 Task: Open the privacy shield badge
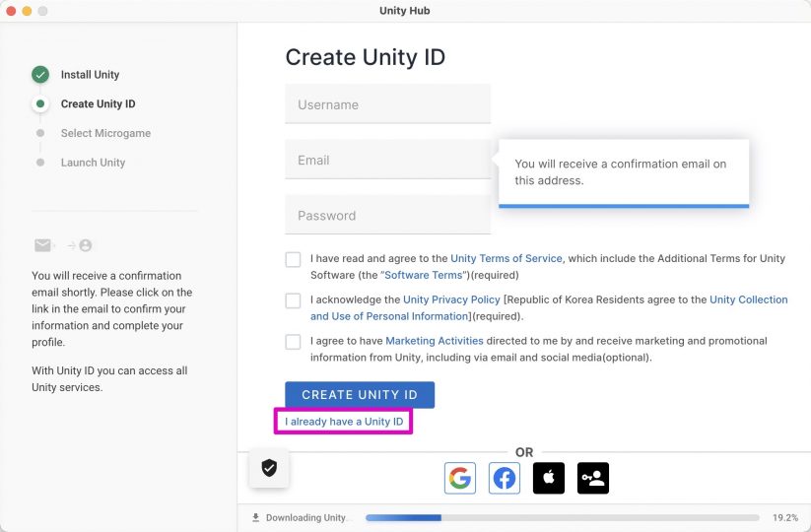269,468
